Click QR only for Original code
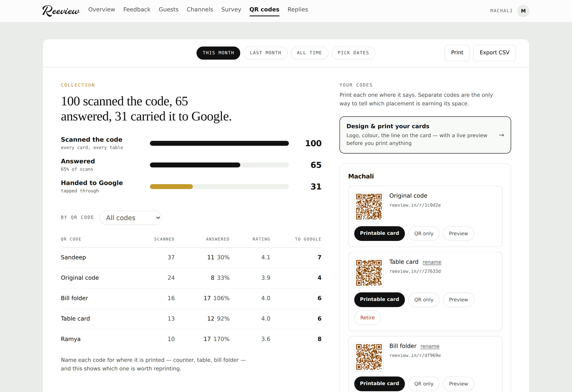 (424, 234)
